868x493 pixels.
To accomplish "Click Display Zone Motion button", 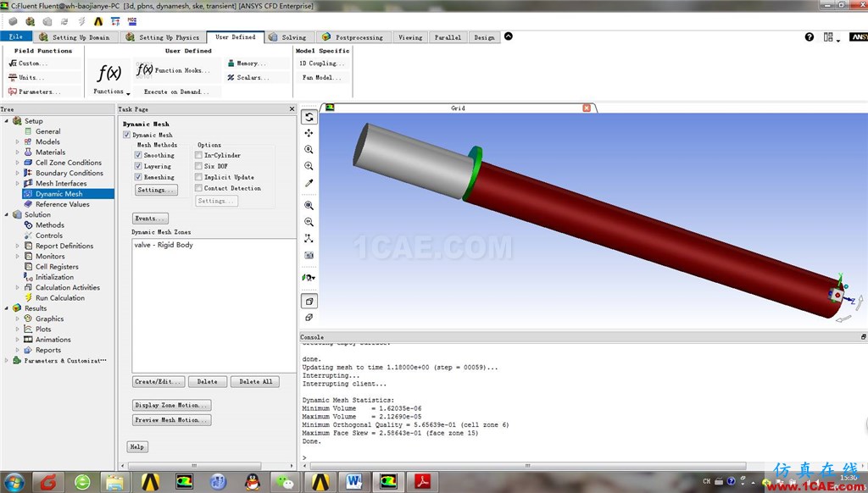I will 171,406.
